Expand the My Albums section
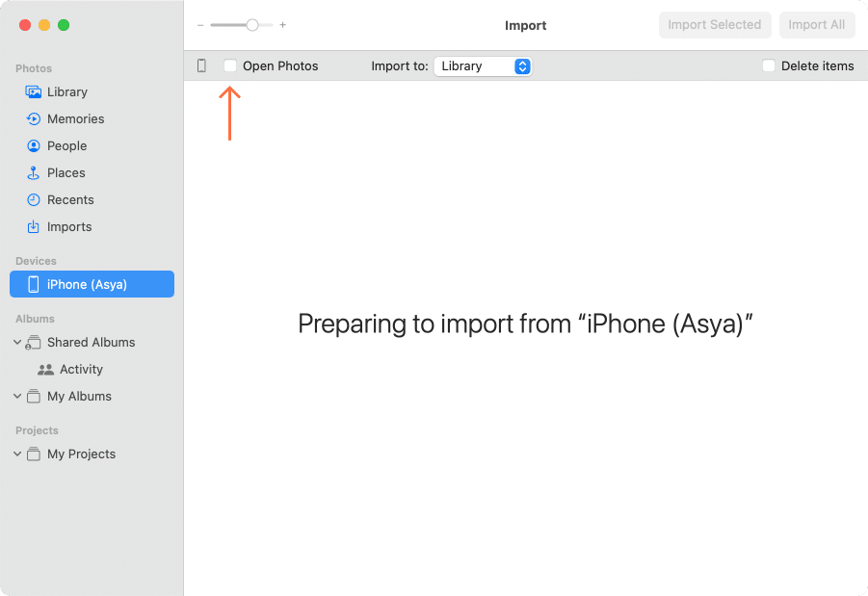The image size is (868, 596). [x=16, y=396]
